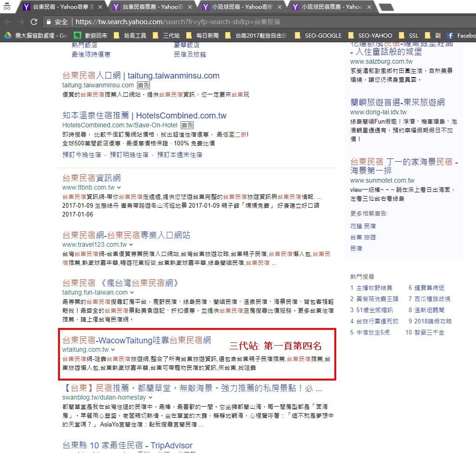Screen dimensions: 476x453
Task: Open trending search 2018請假攻略
Action: (433, 322)
